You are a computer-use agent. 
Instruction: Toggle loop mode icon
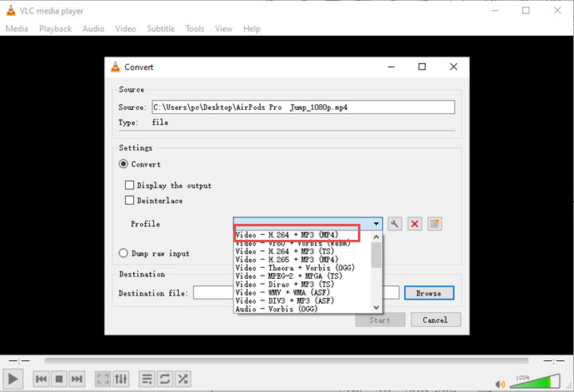pos(165,378)
